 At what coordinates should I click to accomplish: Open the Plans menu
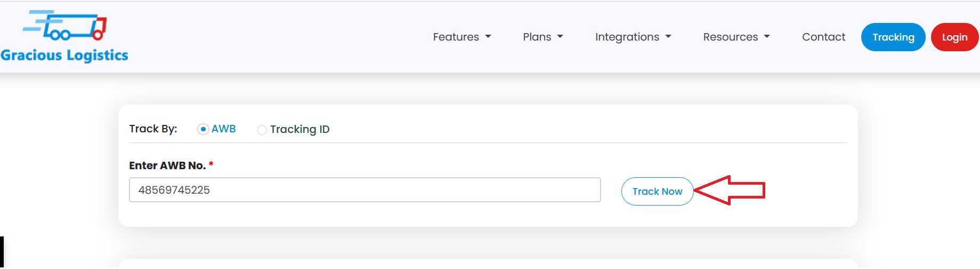click(x=537, y=37)
